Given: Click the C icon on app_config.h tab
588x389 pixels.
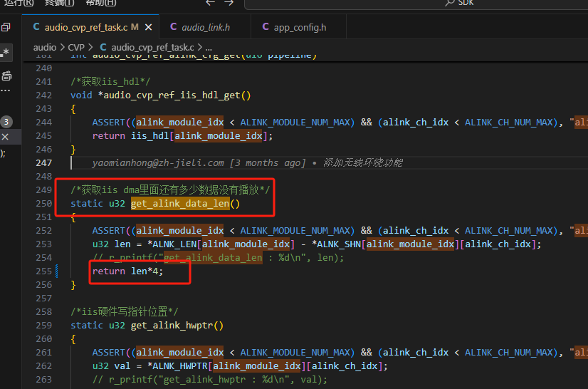Looking at the screenshot, I should click(266, 26).
